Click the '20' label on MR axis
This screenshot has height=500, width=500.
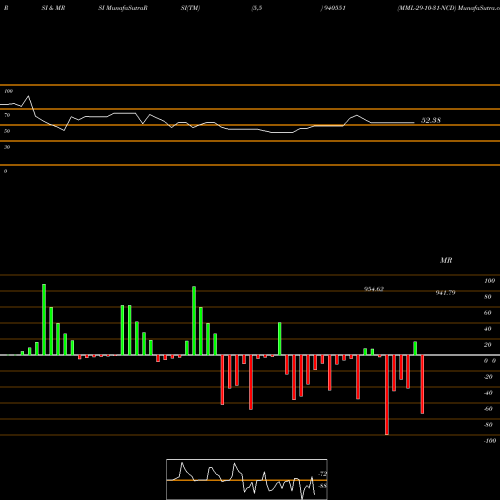click(x=488, y=345)
